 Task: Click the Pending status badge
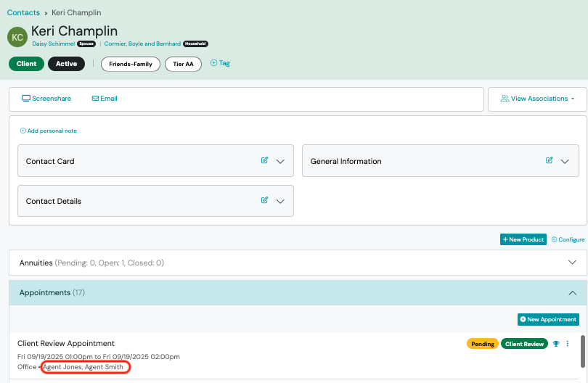483,344
